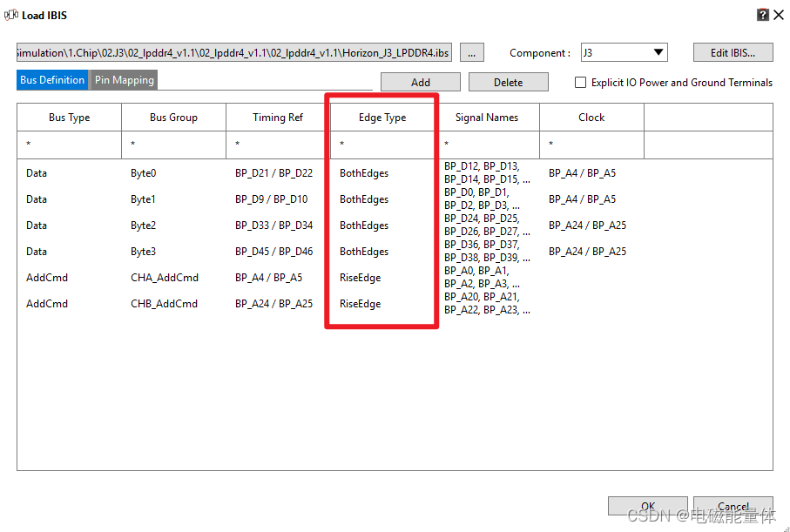Image resolution: width=790 pixels, height=532 pixels.
Task: Click the Edit IBIS button
Action: (x=733, y=52)
